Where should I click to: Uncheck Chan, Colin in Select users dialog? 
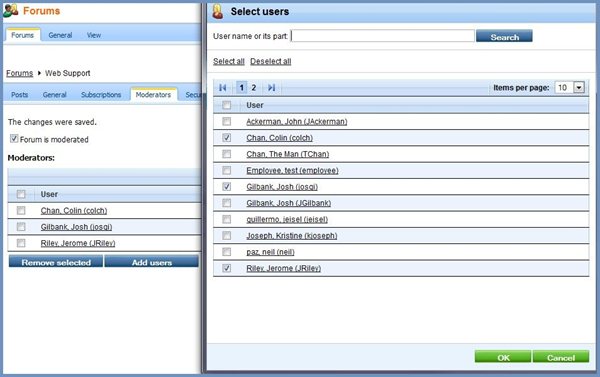pyautogui.click(x=227, y=137)
